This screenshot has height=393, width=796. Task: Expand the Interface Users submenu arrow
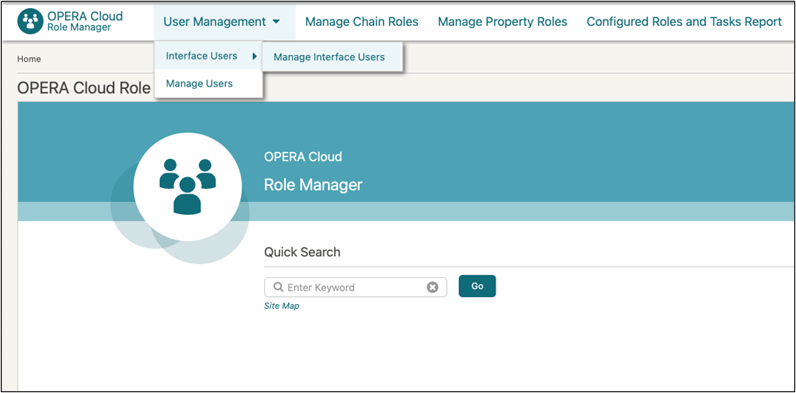pyautogui.click(x=254, y=56)
